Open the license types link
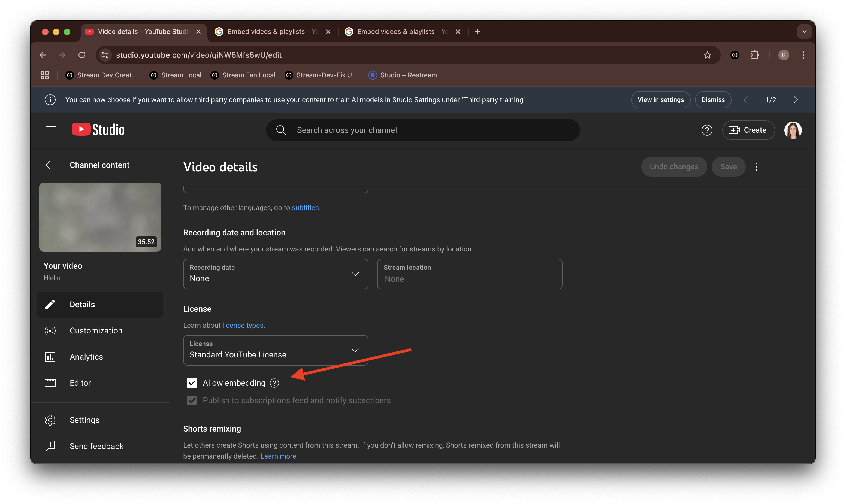 click(x=243, y=325)
